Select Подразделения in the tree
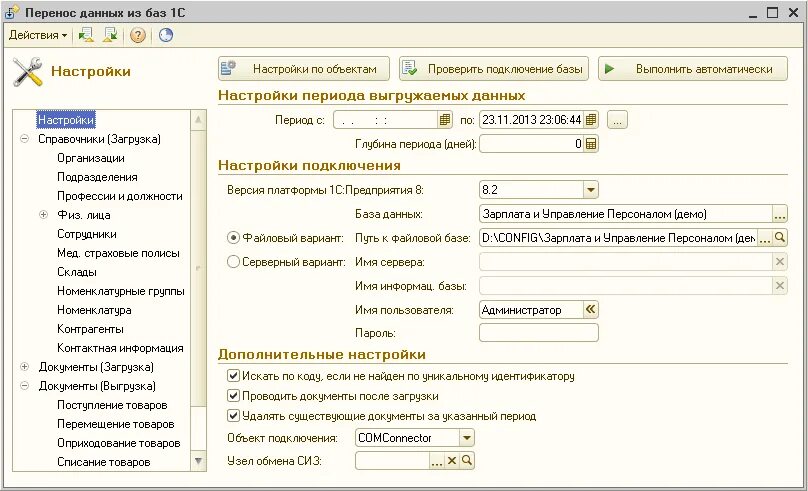Image resolution: width=808 pixels, height=491 pixels. tap(97, 177)
